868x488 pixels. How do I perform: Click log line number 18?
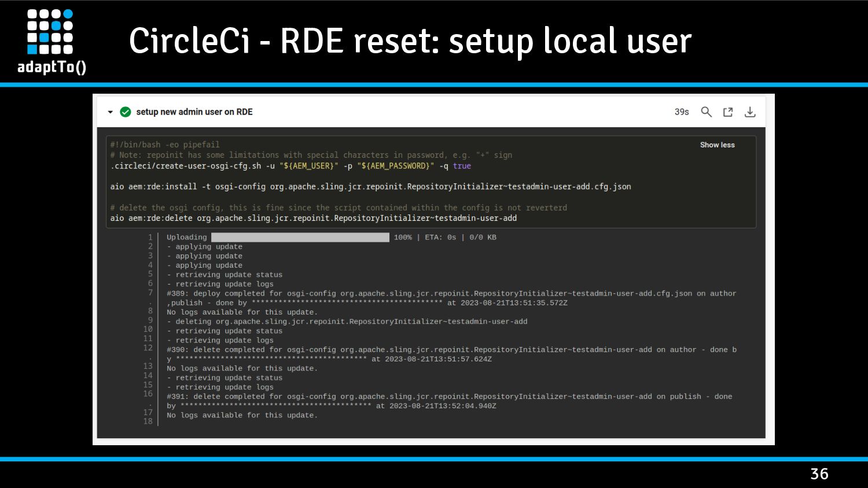click(148, 421)
